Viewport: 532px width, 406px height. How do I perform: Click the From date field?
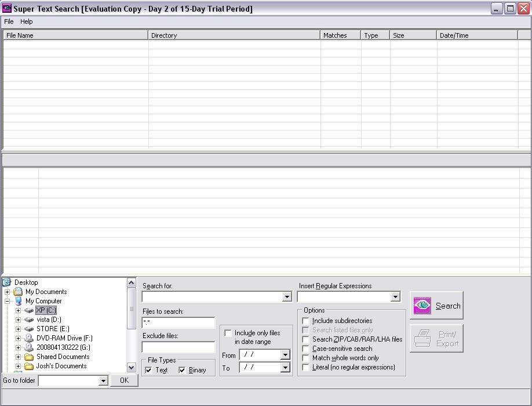[x=260, y=355]
